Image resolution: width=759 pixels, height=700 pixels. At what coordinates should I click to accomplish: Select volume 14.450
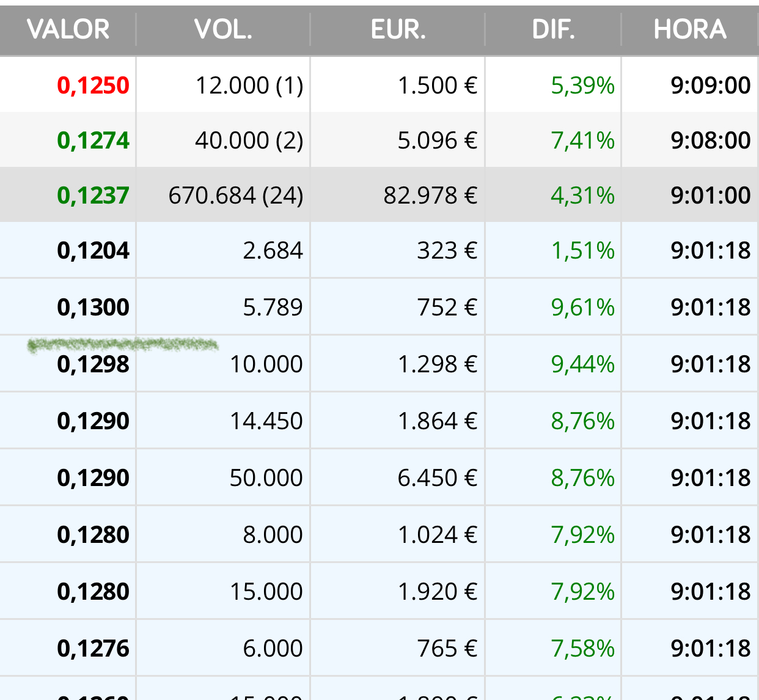pyautogui.click(x=266, y=421)
